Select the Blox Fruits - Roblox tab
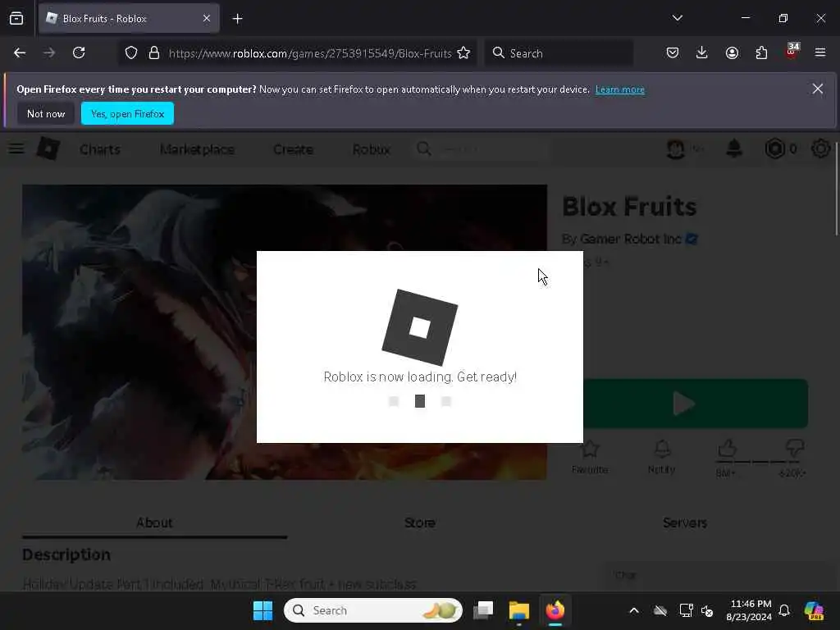The height and width of the screenshot is (630, 840). tap(129, 18)
